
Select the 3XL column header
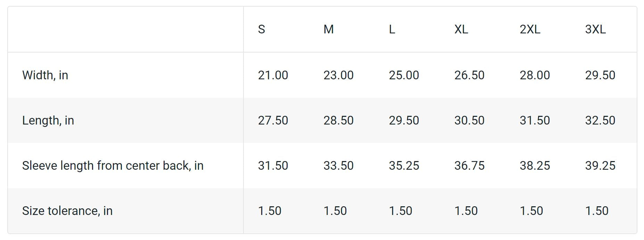[595, 29]
